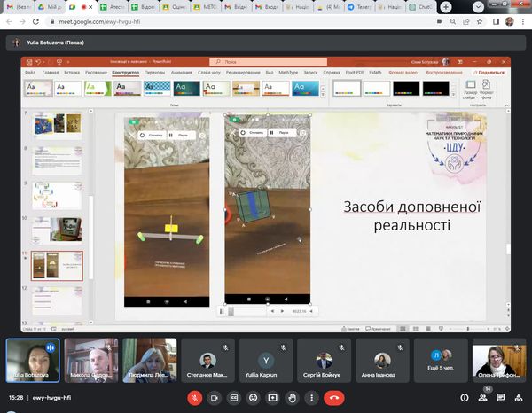Turn on the camera in Meet

(215, 398)
